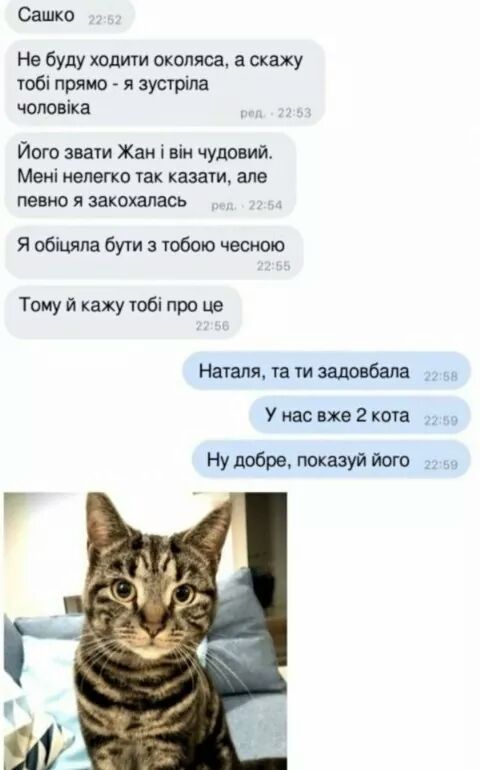Tap message 'Тому й кажу тобі про це'
The height and width of the screenshot is (770, 480).
[x=123, y=312]
